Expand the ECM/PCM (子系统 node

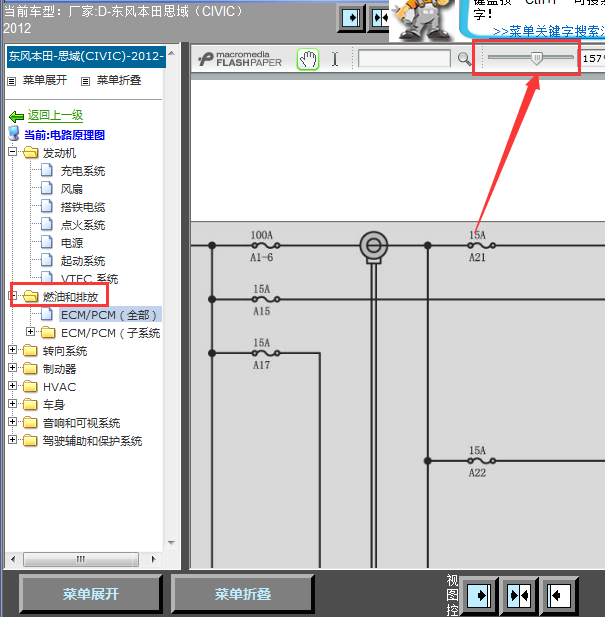click(x=30, y=332)
